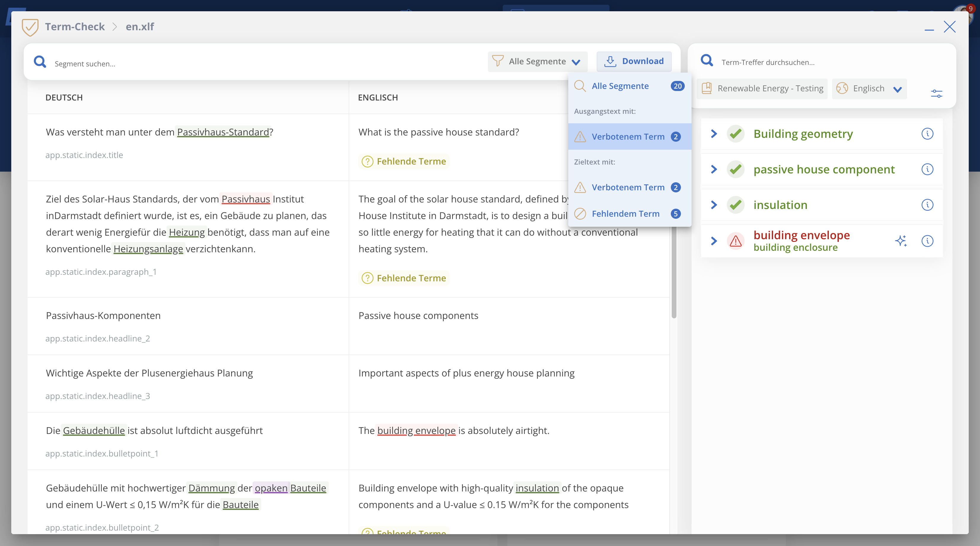The height and width of the screenshot is (546, 980).
Task: Click the funnel filter icon
Action: click(x=498, y=61)
